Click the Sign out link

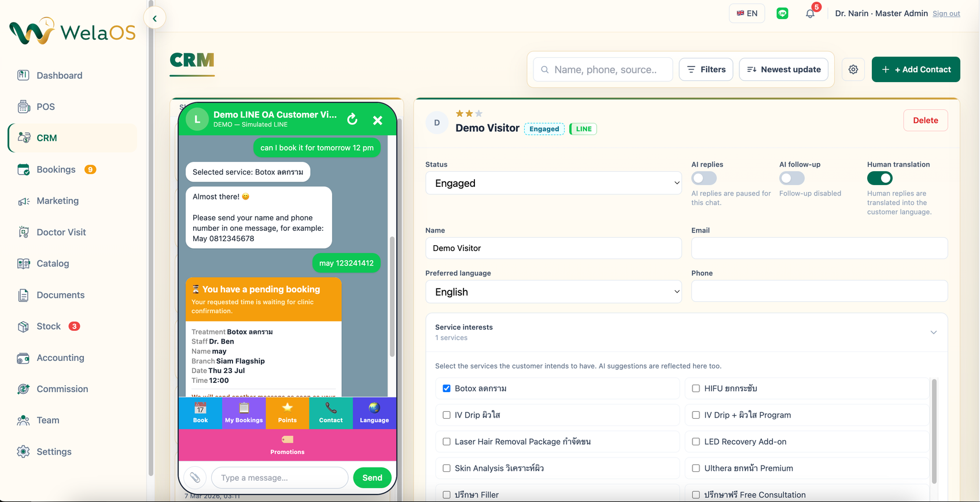(946, 13)
